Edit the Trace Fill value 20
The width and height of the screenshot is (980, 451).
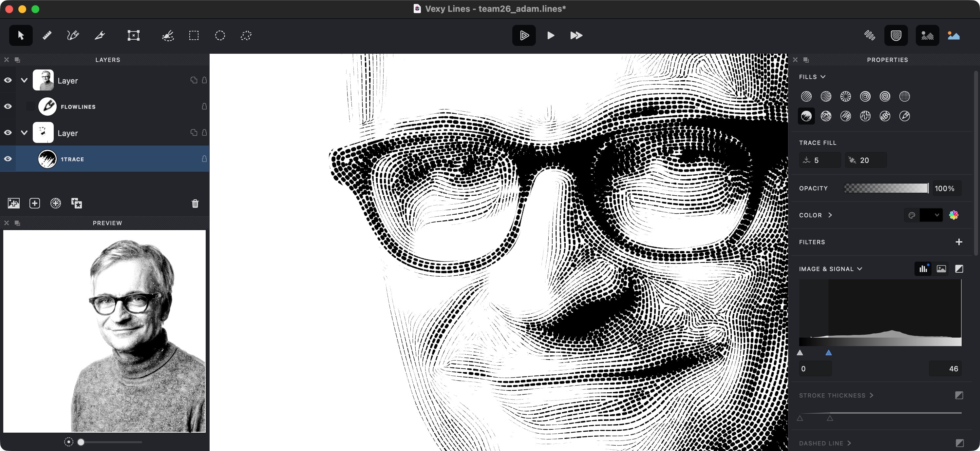[865, 160]
